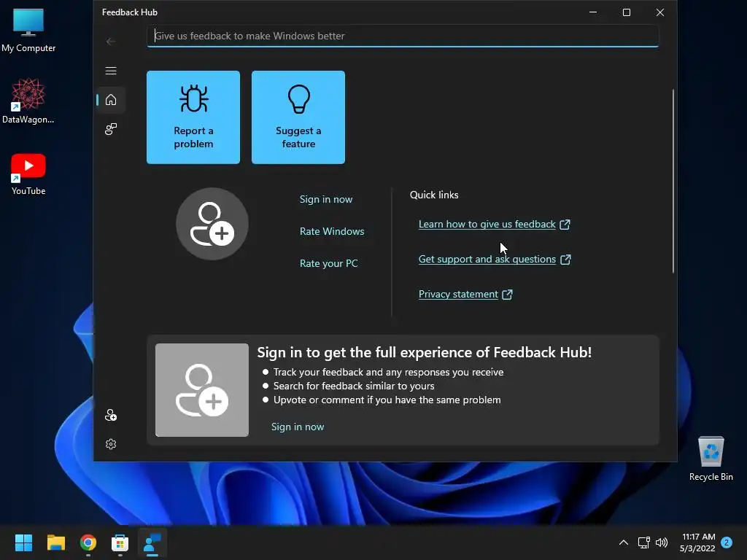This screenshot has height=560, width=747.
Task: Open notification badge showing 2
Action: (x=727, y=542)
